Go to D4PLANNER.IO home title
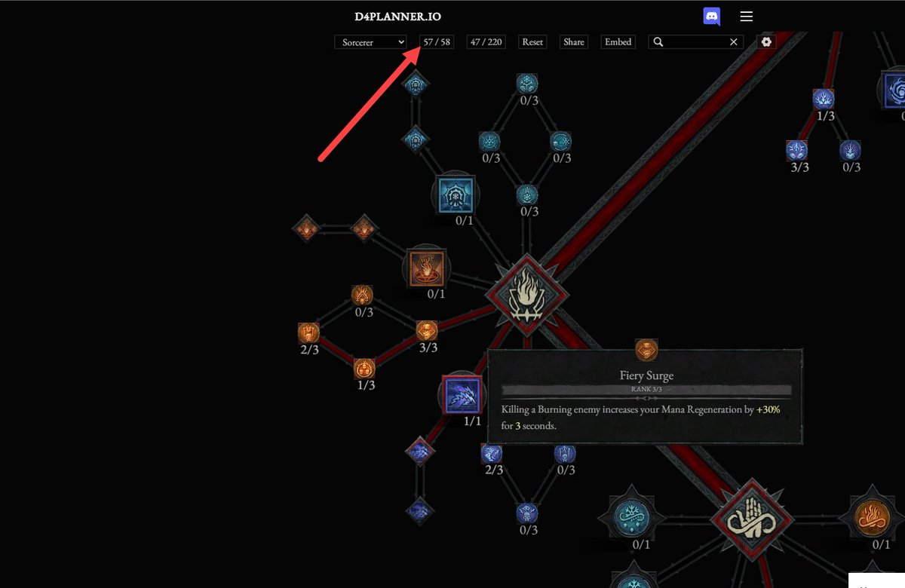Image resolution: width=905 pixels, height=588 pixels. click(x=398, y=17)
